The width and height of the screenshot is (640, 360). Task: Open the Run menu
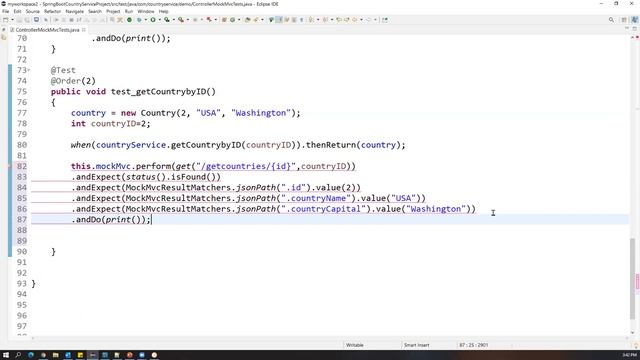click(129, 11)
